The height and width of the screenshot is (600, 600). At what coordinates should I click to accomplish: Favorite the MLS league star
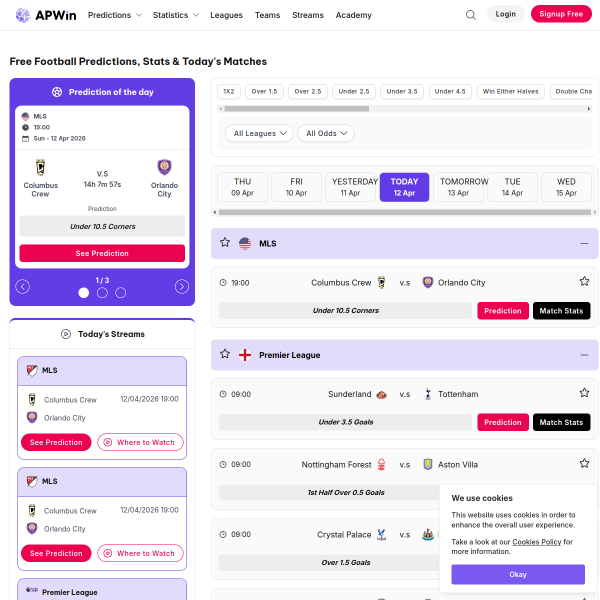(x=225, y=243)
